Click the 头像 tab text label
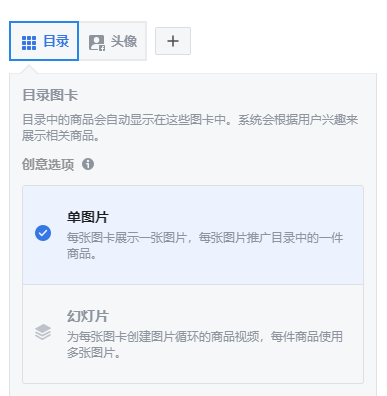This screenshot has width=387, height=396. pyautogui.click(x=124, y=41)
